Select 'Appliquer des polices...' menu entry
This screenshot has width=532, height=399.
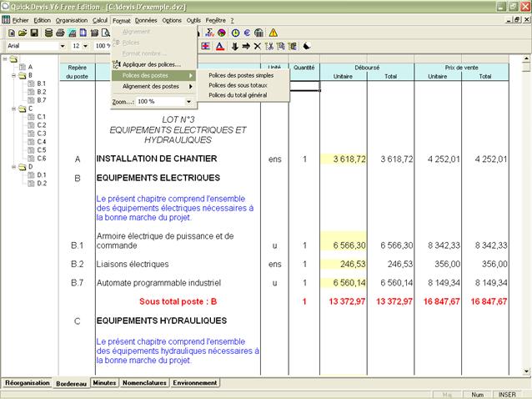point(151,64)
